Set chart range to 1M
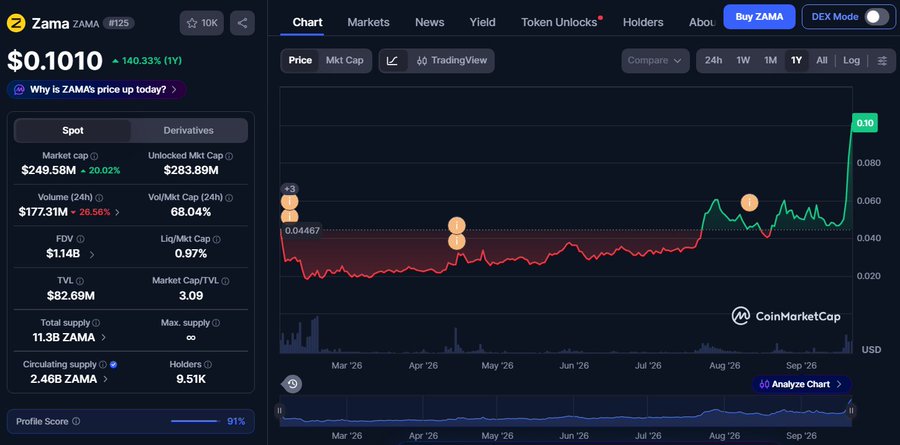900x445 pixels. [x=770, y=60]
